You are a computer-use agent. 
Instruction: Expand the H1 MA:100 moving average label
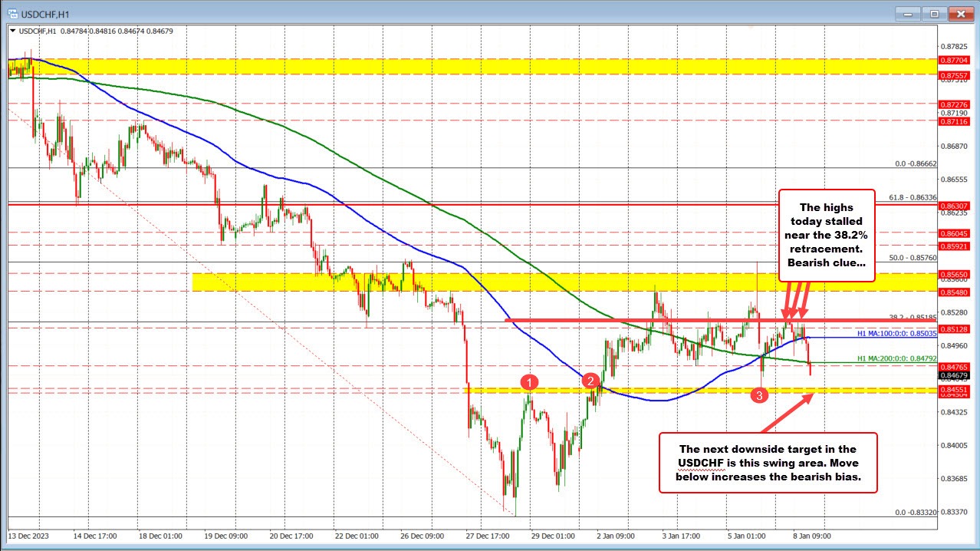(896, 333)
